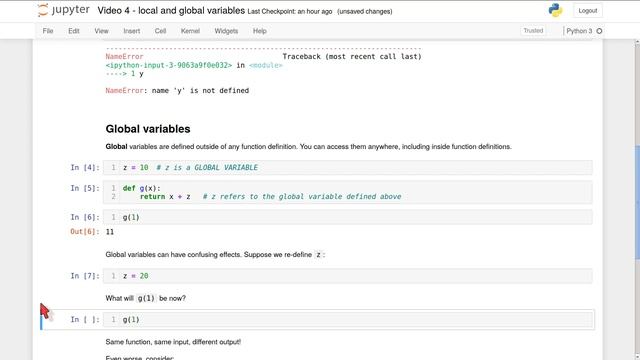
Task: Click the 'Same function, same input' text
Action: (173, 342)
